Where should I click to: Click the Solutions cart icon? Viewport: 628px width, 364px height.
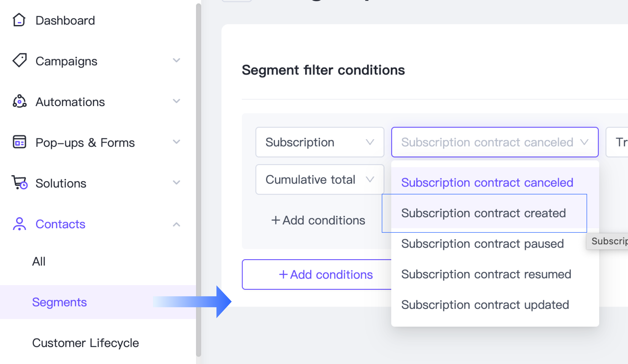click(19, 183)
